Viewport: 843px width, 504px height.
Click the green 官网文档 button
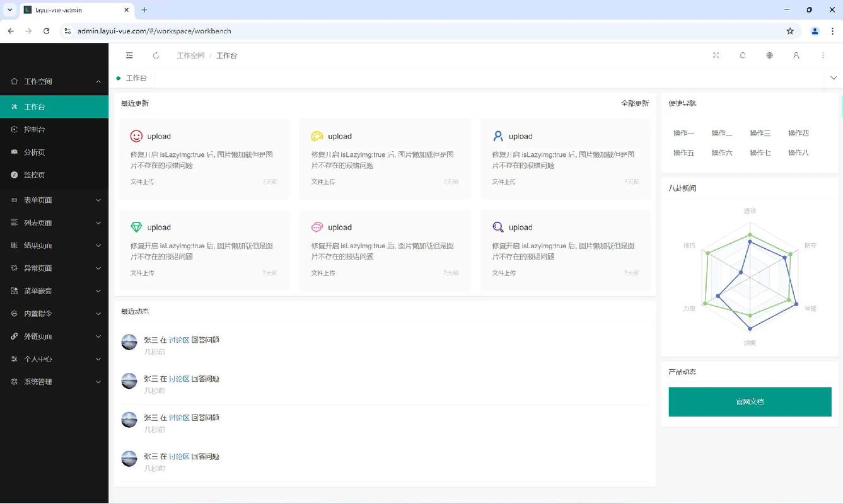coord(750,402)
